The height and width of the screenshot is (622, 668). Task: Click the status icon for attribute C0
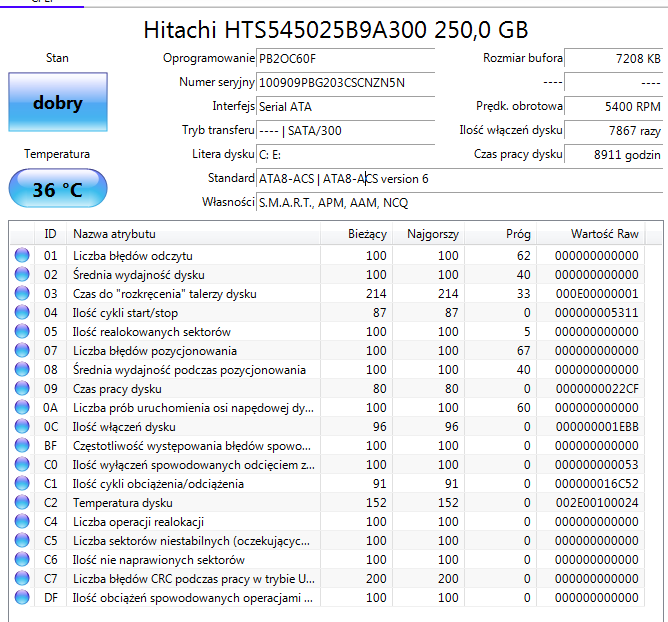(22, 464)
